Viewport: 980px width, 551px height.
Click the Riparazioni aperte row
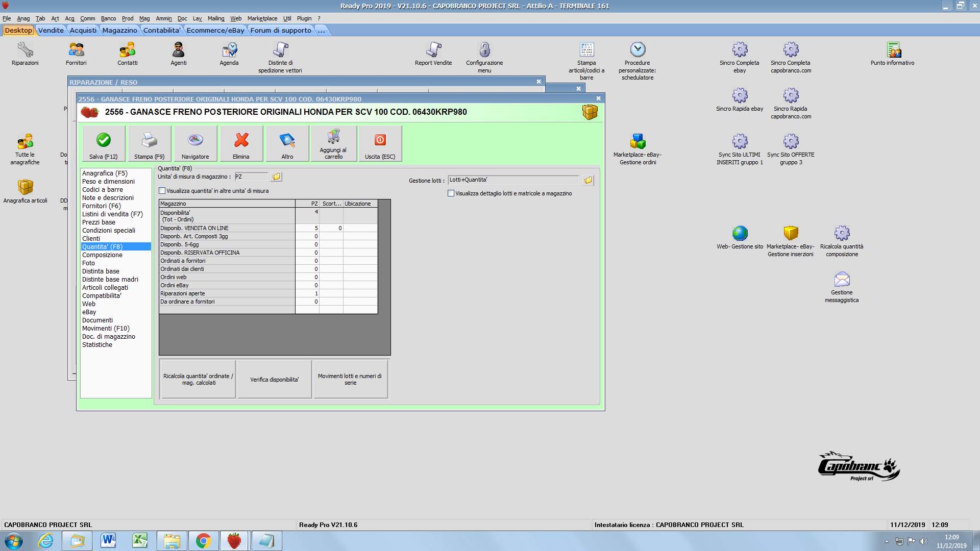click(x=268, y=293)
